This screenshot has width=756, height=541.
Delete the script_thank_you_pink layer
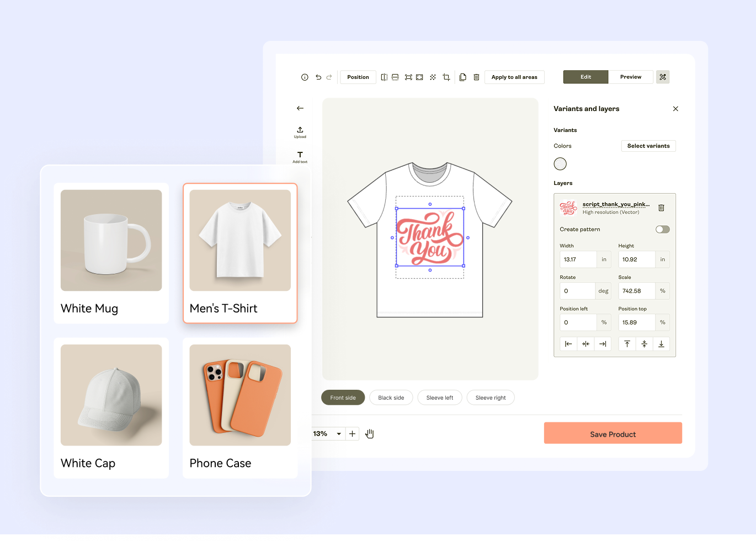tap(661, 208)
